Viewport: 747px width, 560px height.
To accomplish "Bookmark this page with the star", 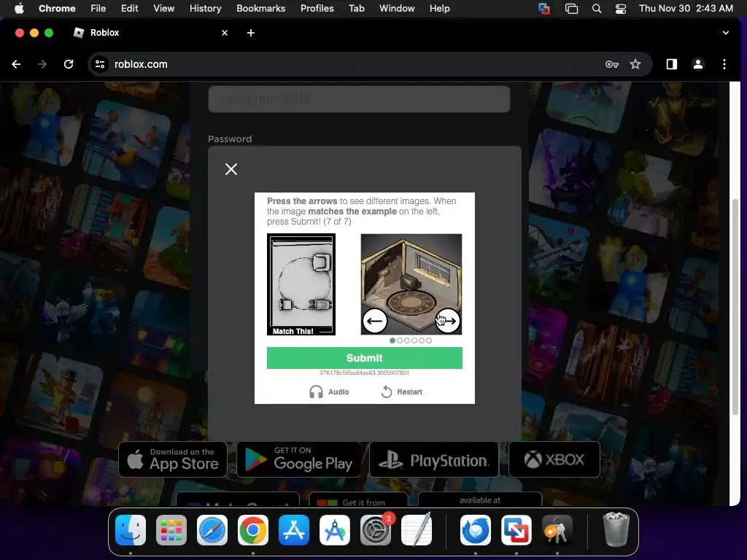I will coord(635,64).
